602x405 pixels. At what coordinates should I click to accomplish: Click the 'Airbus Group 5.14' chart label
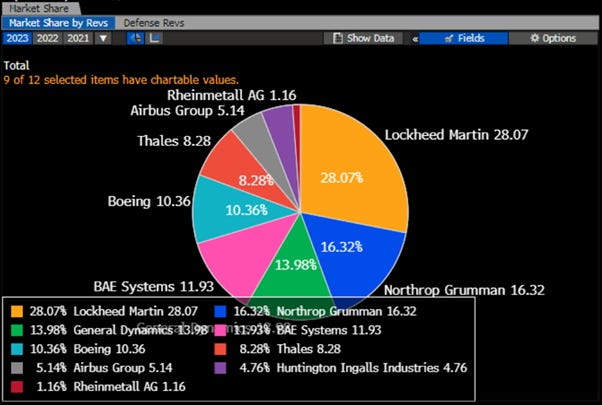(187, 111)
